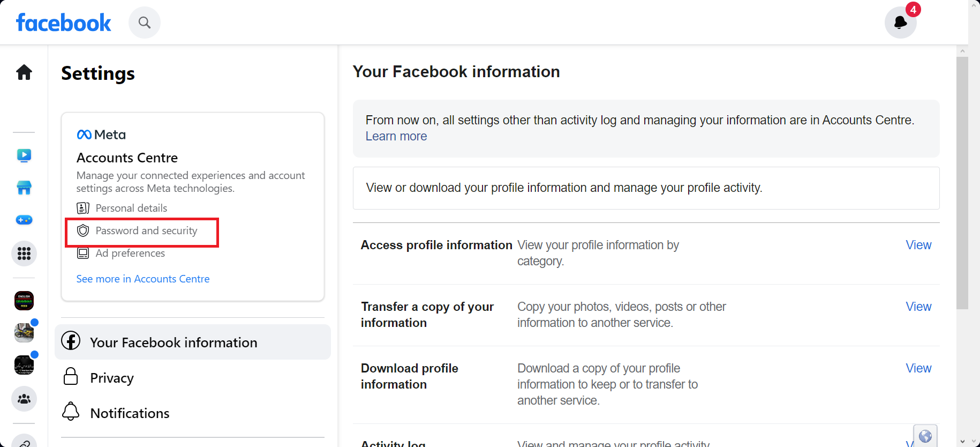The image size is (980, 447).
Task: Click See more in Accounts Centre
Action: pyautogui.click(x=143, y=279)
